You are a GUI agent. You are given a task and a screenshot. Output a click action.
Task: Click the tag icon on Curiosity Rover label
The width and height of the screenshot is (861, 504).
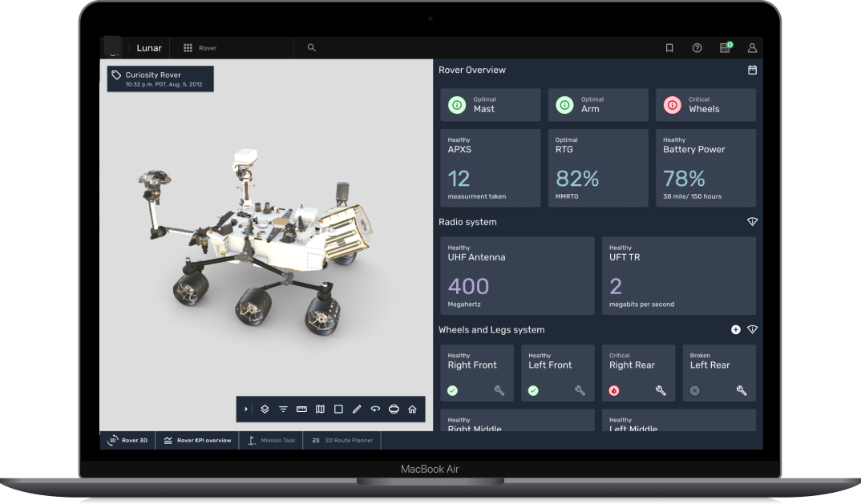pyautogui.click(x=116, y=75)
